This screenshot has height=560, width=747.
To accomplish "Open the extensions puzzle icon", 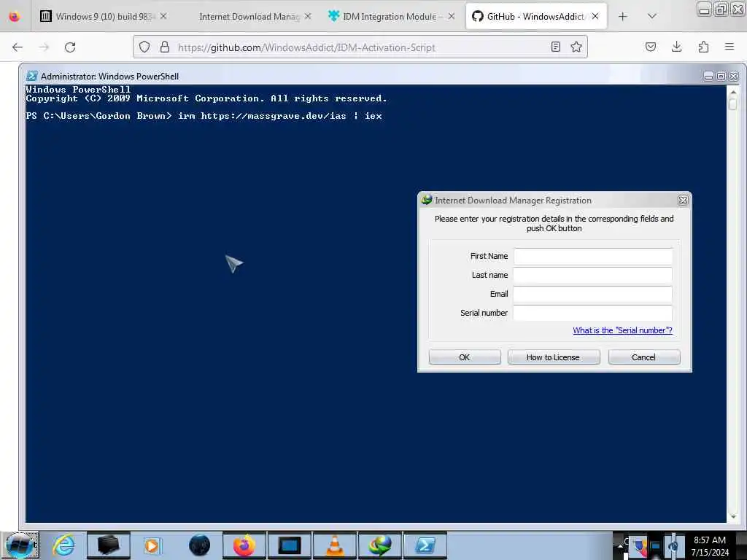I will click(x=703, y=47).
